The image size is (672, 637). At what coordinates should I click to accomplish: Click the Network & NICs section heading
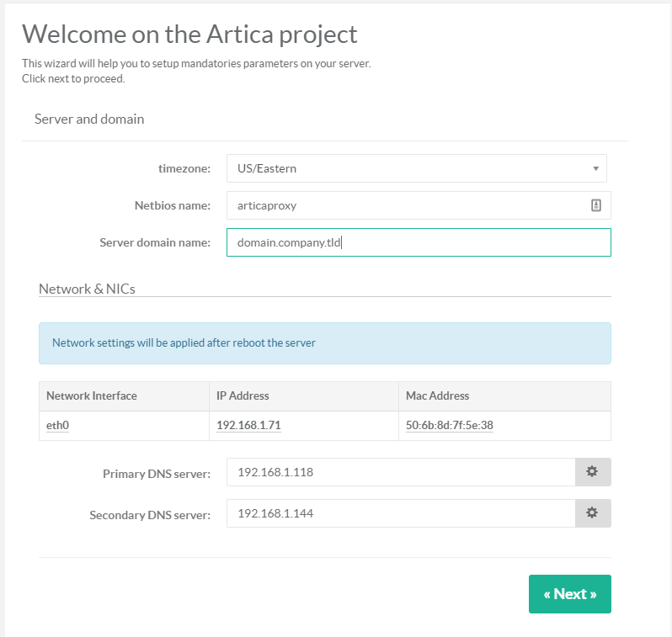(87, 289)
